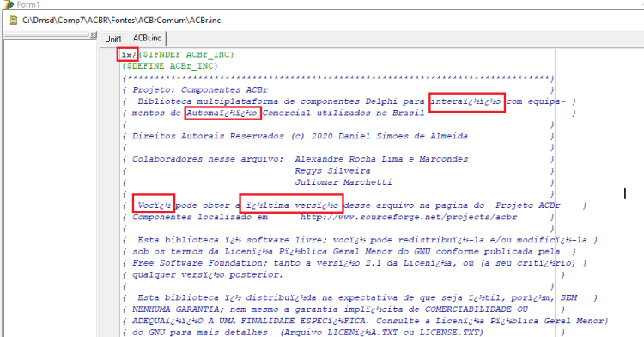Click the name 'Juliomar Marchetti'
This screenshot has width=644, height=337.
pos(343,182)
